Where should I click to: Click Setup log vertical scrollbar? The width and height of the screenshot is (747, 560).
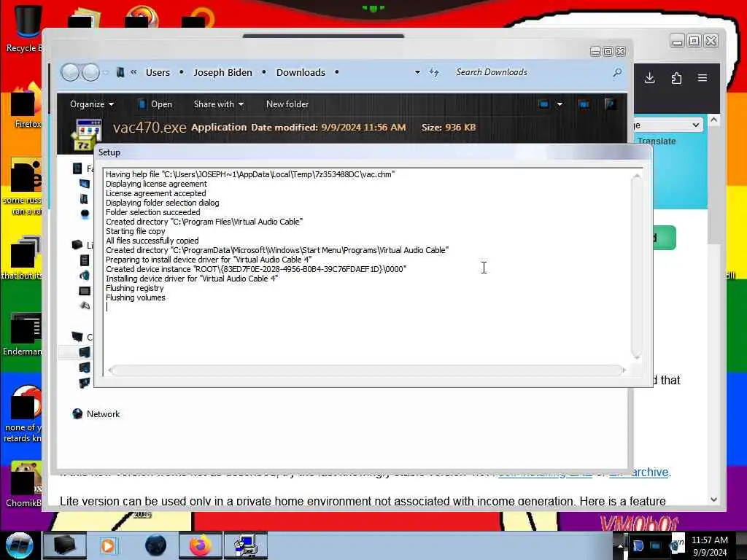click(636, 265)
